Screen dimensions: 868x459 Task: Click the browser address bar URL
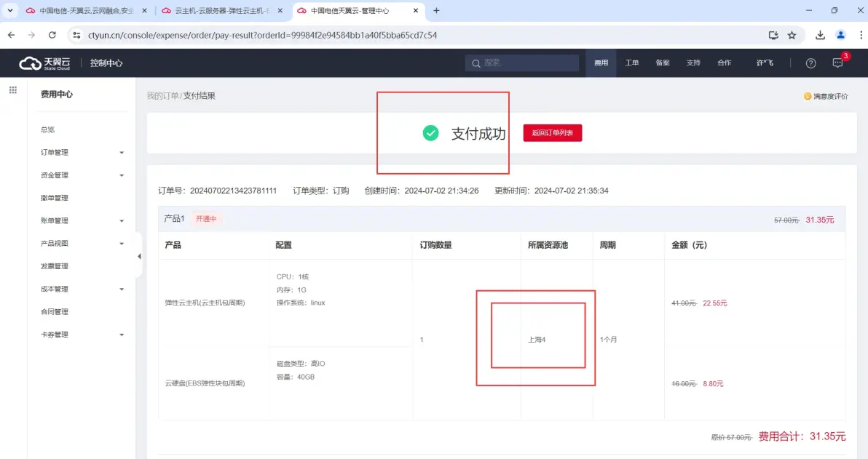[x=262, y=35]
